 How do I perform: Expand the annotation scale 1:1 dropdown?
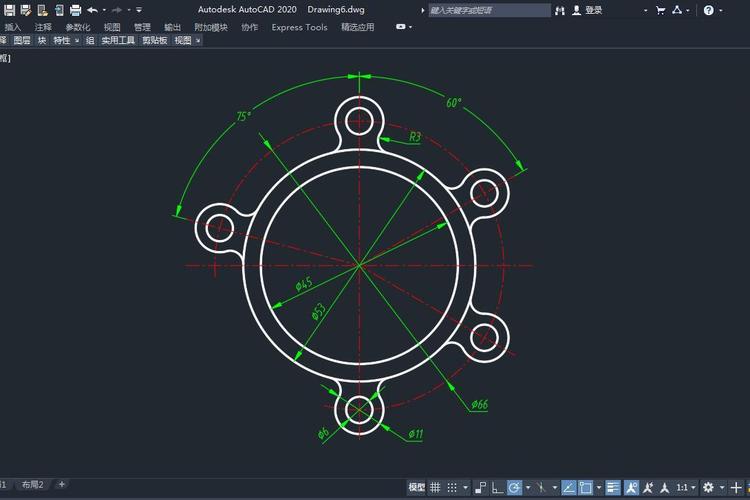(686, 488)
